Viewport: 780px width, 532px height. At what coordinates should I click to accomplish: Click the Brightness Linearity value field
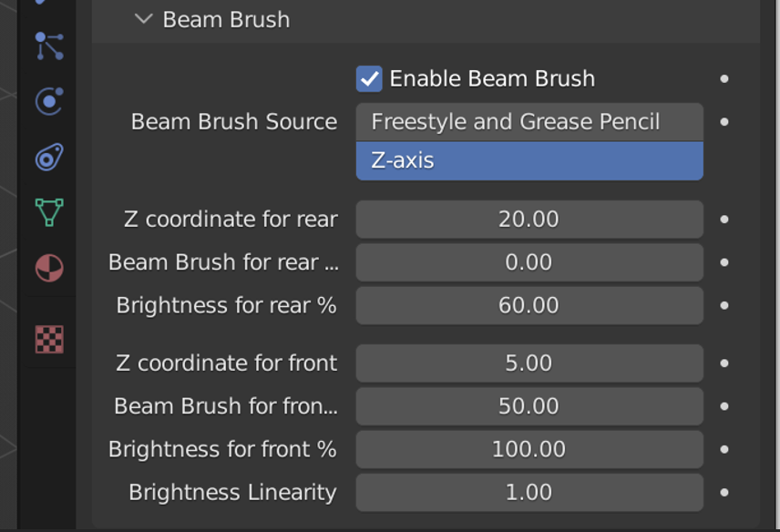[x=529, y=493]
